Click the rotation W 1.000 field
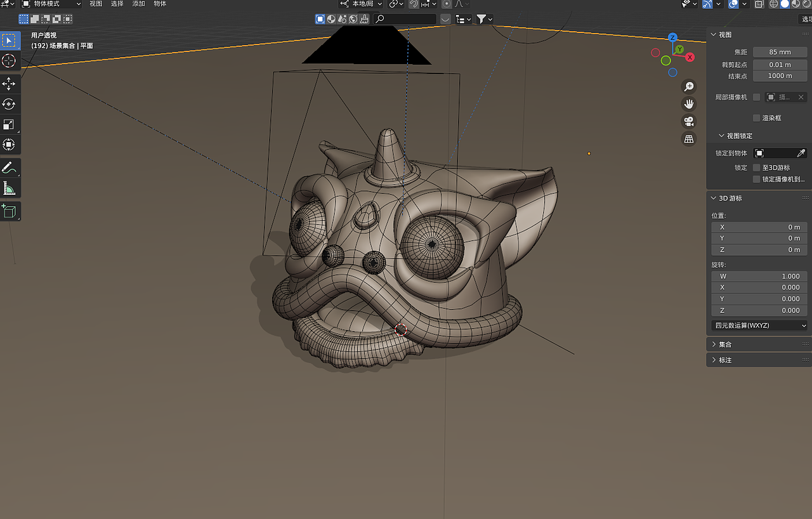 pos(759,277)
